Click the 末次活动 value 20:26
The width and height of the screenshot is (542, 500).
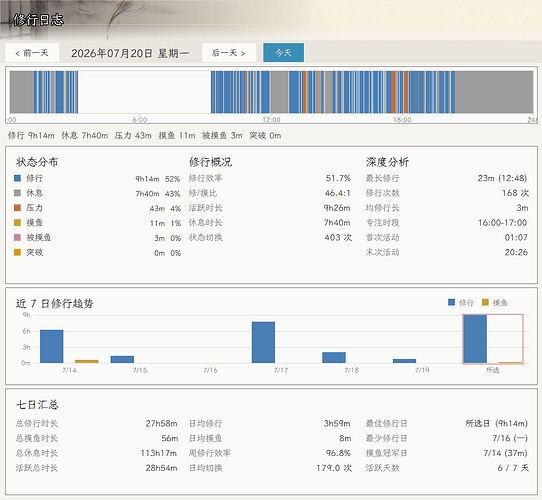[x=516, y=252]
